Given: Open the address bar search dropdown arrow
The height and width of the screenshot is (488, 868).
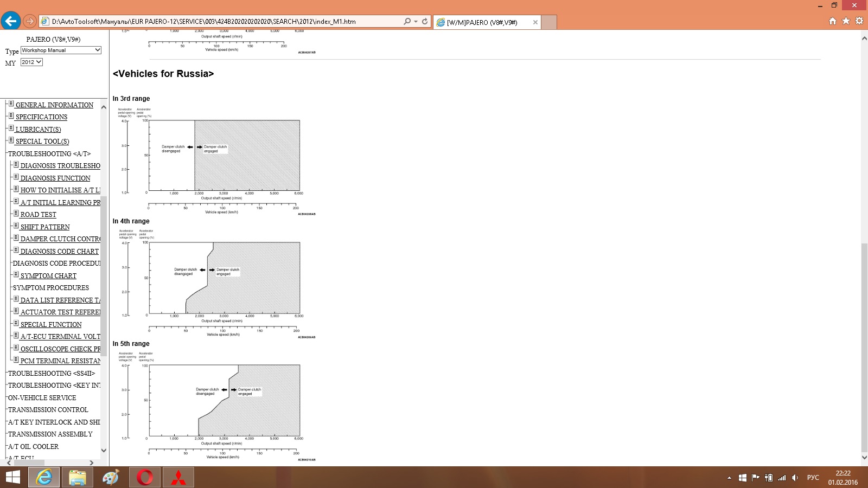Looking at the screenshot, I should [416, 22].
